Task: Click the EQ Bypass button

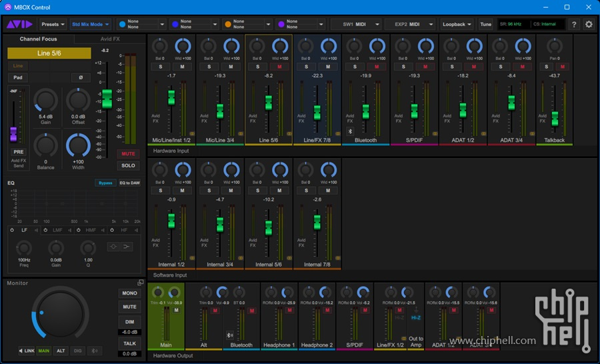Action: pos(105,183)
